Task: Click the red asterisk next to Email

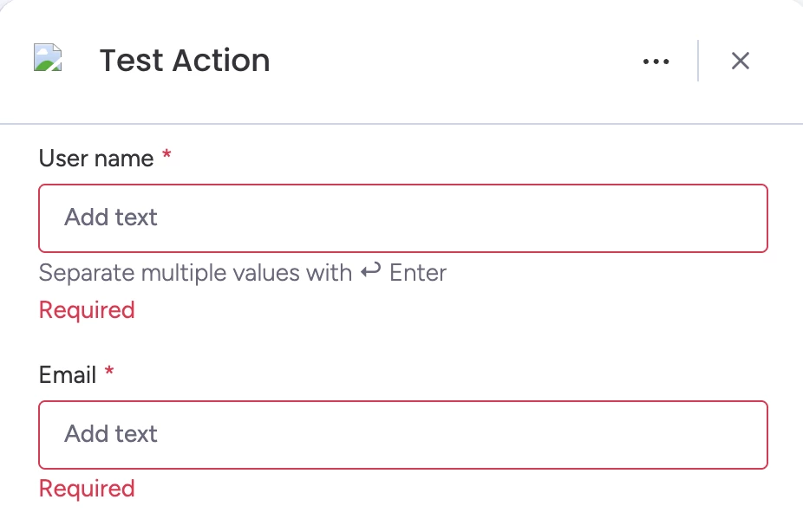Action: (109, 373)
